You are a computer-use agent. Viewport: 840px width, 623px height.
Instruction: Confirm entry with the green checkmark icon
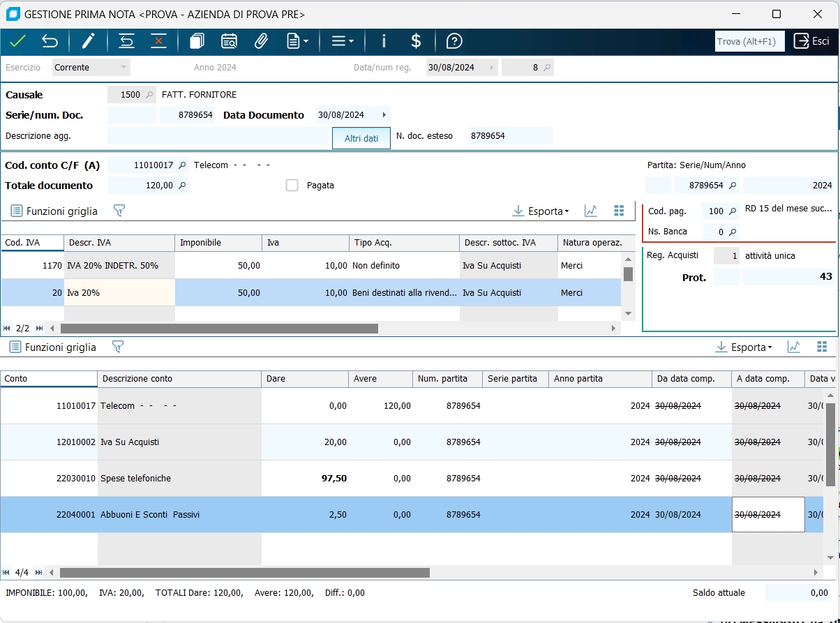pos(17,41)
